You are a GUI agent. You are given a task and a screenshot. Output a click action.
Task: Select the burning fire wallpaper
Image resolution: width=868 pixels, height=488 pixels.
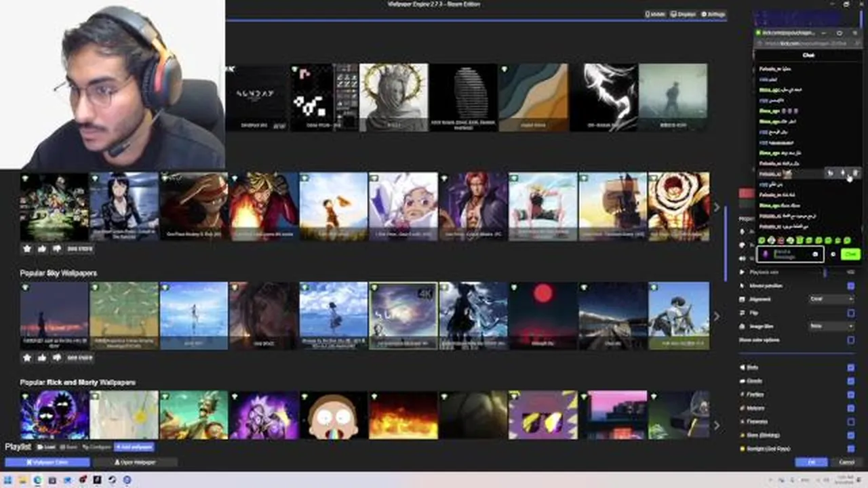(403, 415)
